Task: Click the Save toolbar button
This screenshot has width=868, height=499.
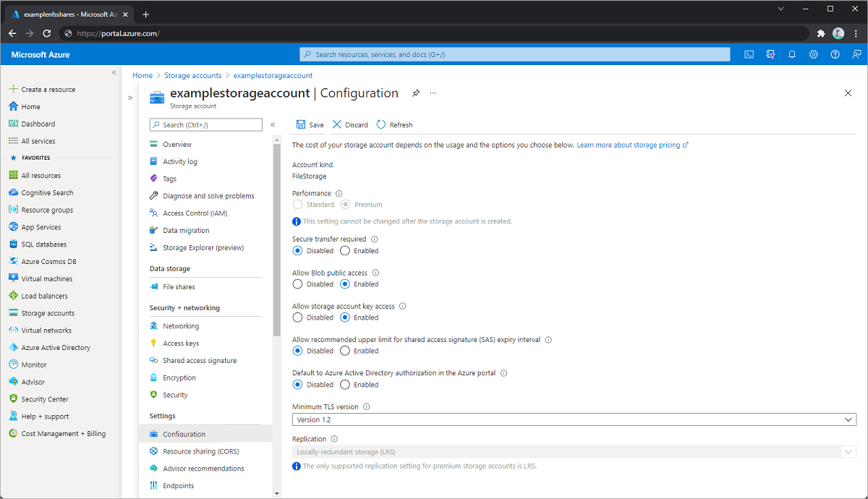Action: [310, 125]
